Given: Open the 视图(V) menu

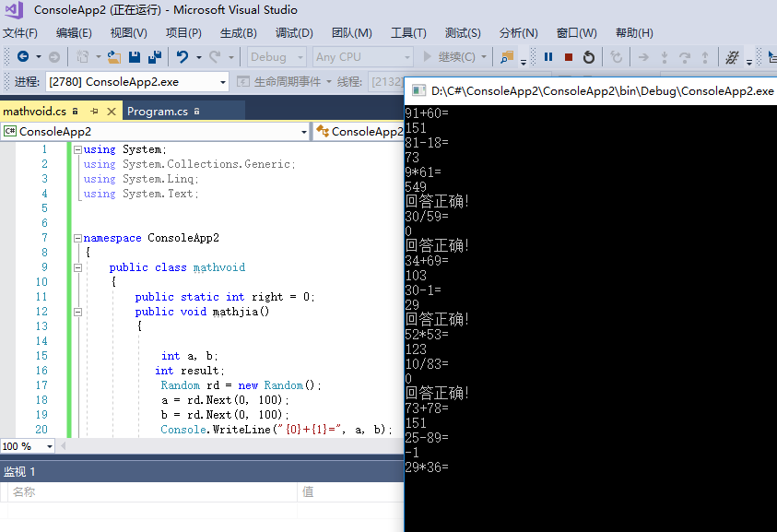Looking at the screenshot, I should pyautogui.click(x=128, y=33).
